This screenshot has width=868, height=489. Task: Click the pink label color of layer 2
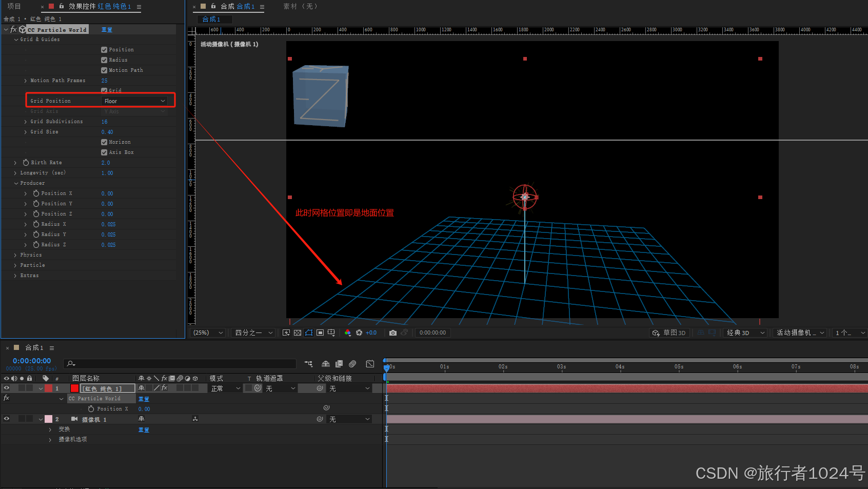48,419
